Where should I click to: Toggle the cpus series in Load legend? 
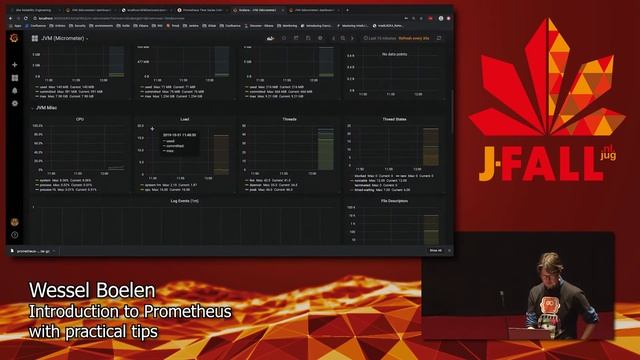point(147,190)
